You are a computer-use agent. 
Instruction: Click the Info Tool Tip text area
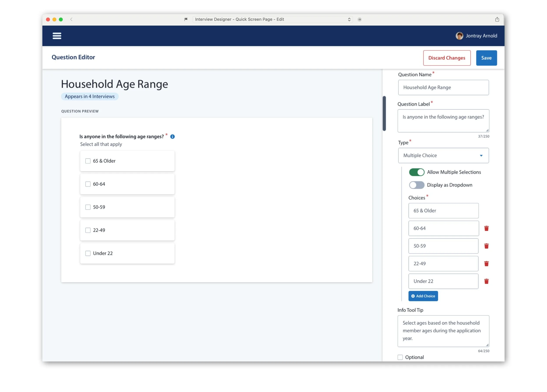[x=443, y=331]
